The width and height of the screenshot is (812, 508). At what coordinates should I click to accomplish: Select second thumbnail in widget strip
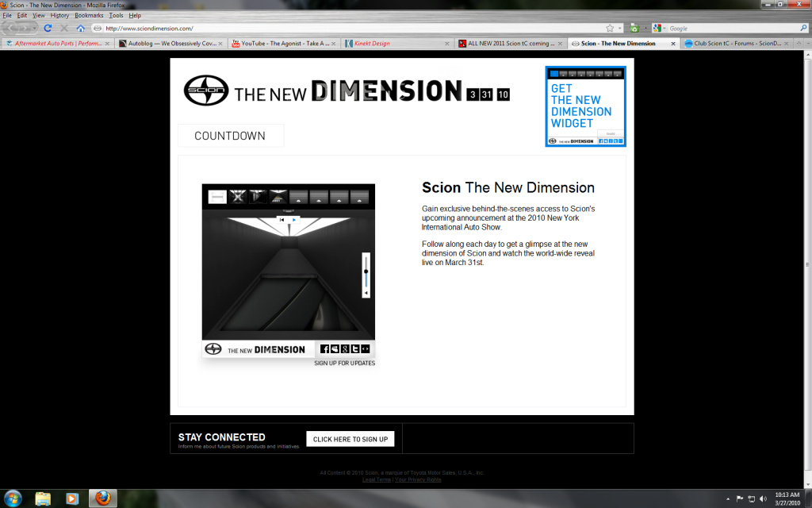[238, 197]
